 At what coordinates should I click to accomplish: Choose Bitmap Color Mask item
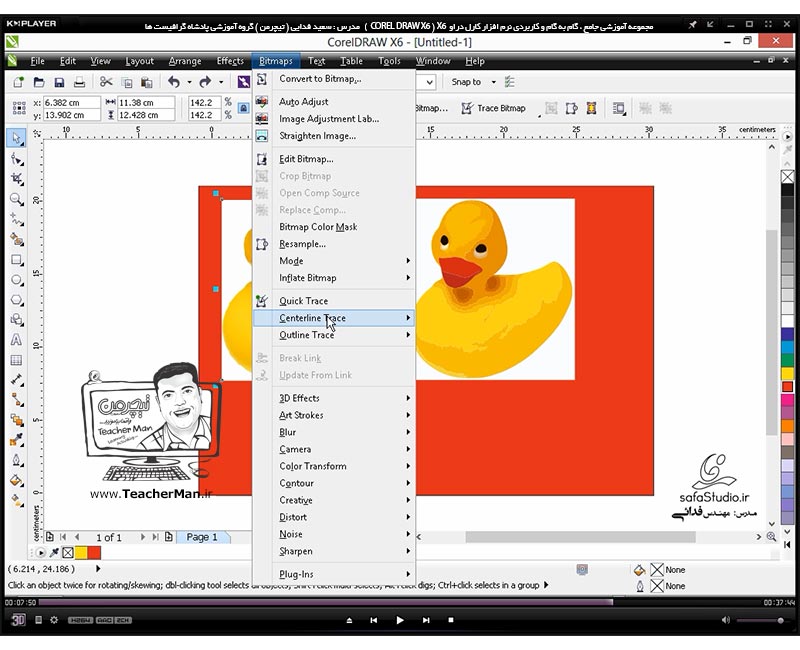[334, 227]
